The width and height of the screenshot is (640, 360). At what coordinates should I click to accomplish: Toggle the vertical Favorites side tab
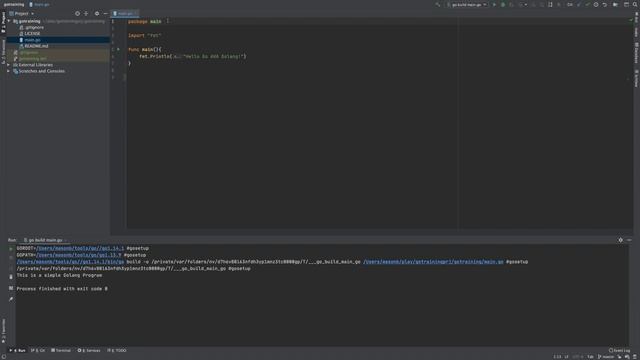click(3, 331)
